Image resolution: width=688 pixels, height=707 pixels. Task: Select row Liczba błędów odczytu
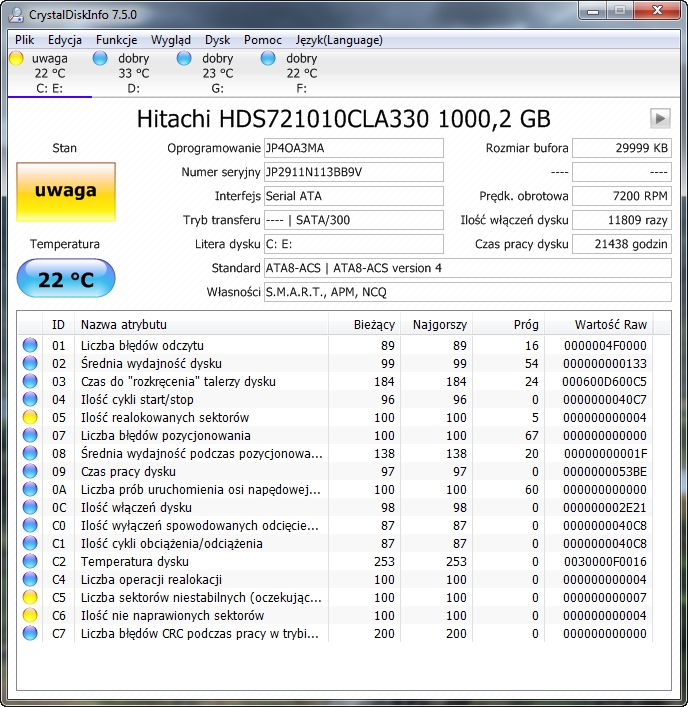[335, 345]
